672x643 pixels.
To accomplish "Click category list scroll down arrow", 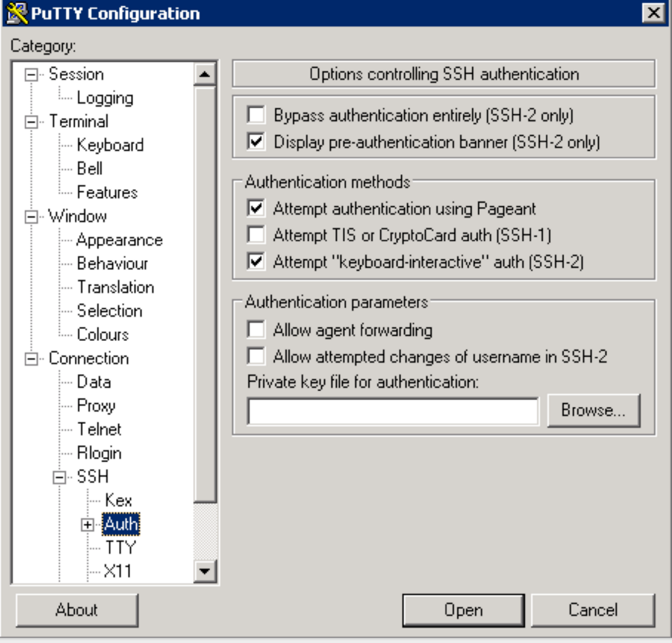I will point(205,571).
